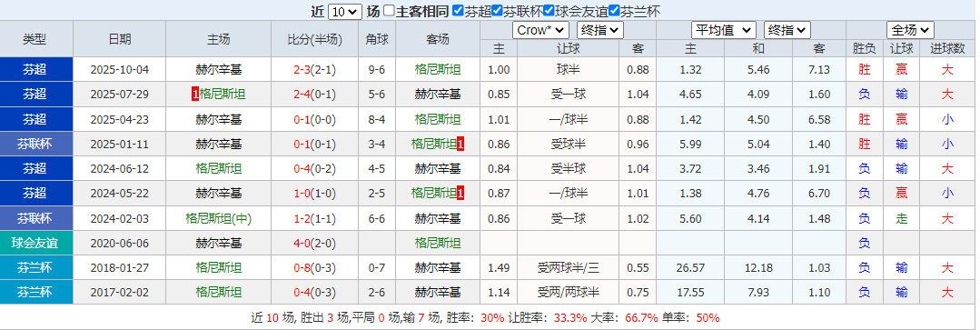Click the 芬兰杯 label in the 2018-01-27 row

point(35,267)
